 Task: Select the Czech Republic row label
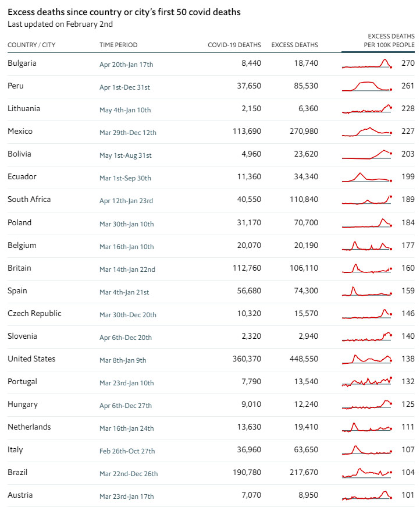point(34,313)
